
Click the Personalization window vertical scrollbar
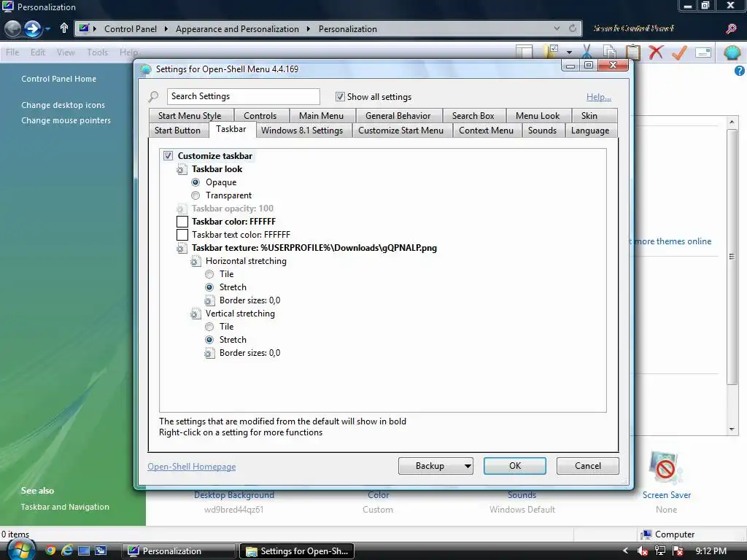pos(732,257)
